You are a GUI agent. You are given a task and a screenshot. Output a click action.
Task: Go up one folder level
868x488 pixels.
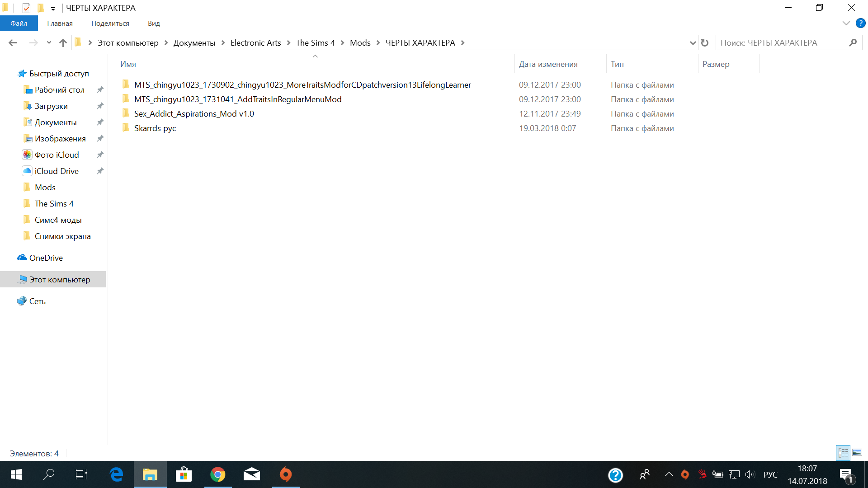click(x=63, y=42)
